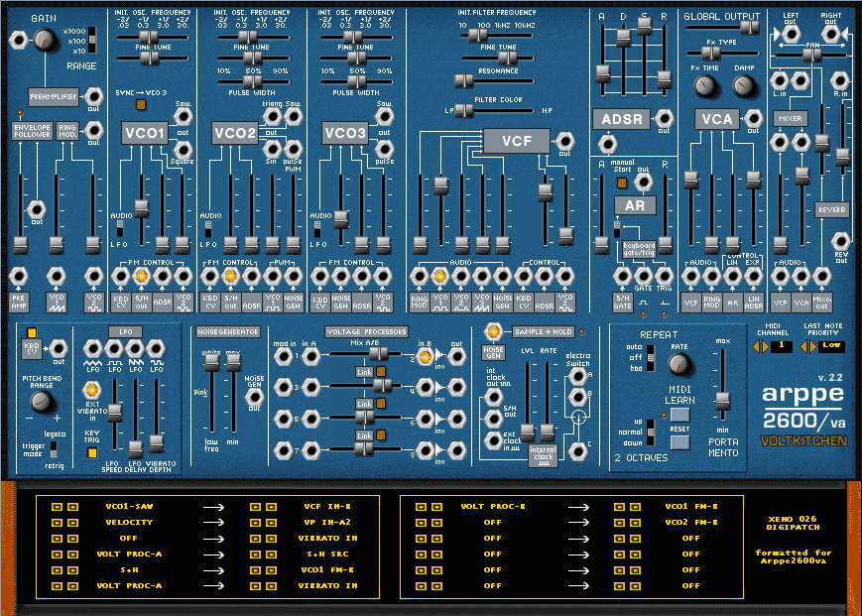This screenshot has height=616, width=862.
Task: Click the Gain knob
Action: tap(44, 40)
